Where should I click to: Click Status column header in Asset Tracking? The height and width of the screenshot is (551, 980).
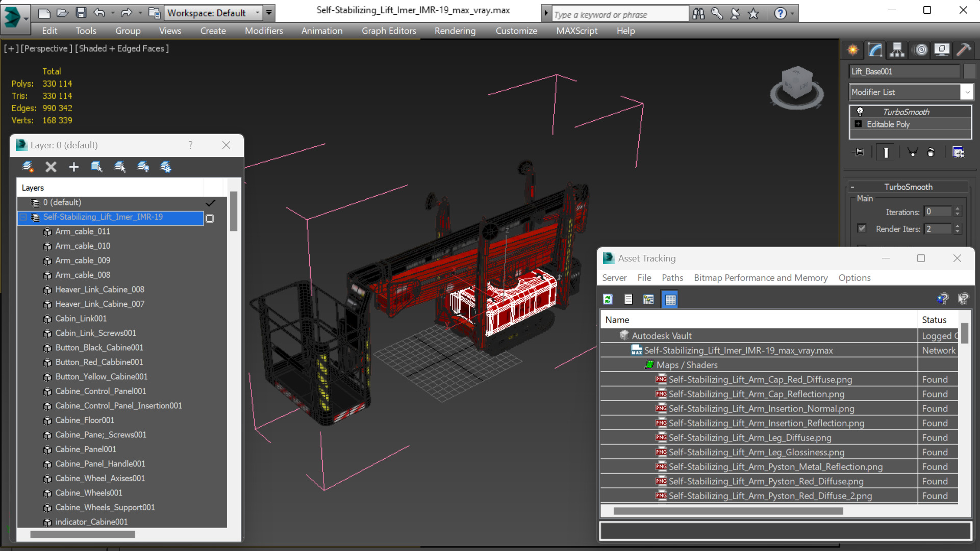coord(938,320)
